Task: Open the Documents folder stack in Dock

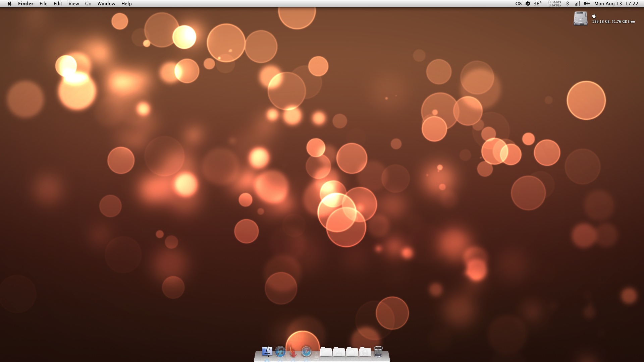Action: pos(352,352)
